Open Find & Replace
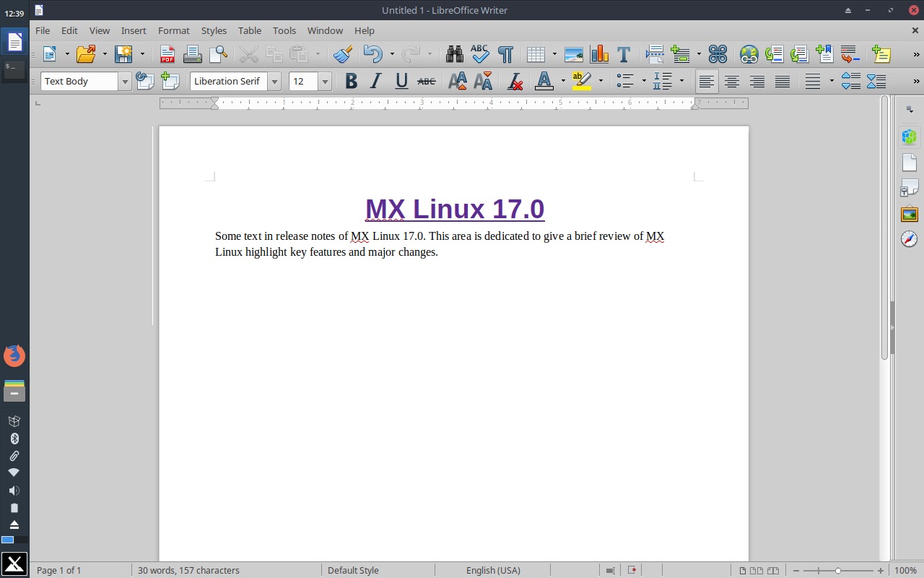This screenshot has width=924, height=578. point(454,54)
